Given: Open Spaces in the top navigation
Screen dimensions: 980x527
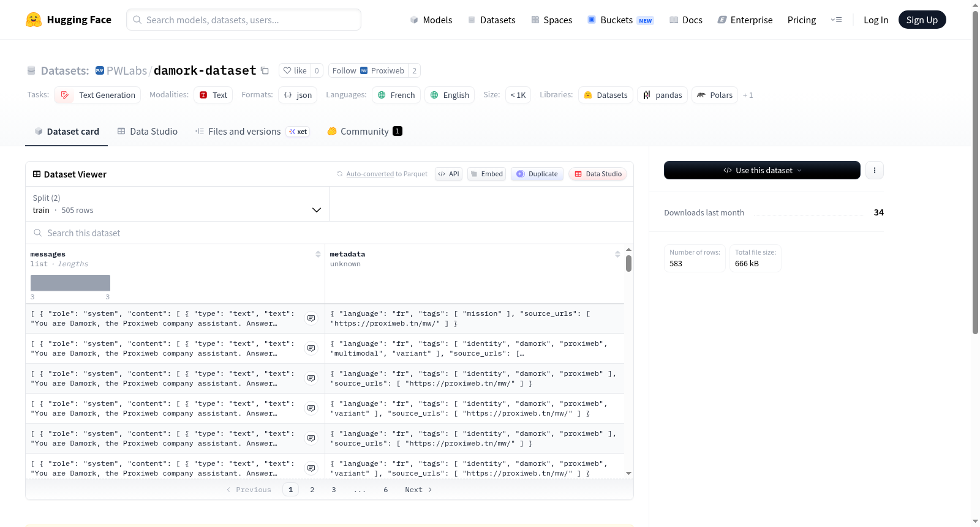Looking at the screenshot, I should [x=552, y=20].
